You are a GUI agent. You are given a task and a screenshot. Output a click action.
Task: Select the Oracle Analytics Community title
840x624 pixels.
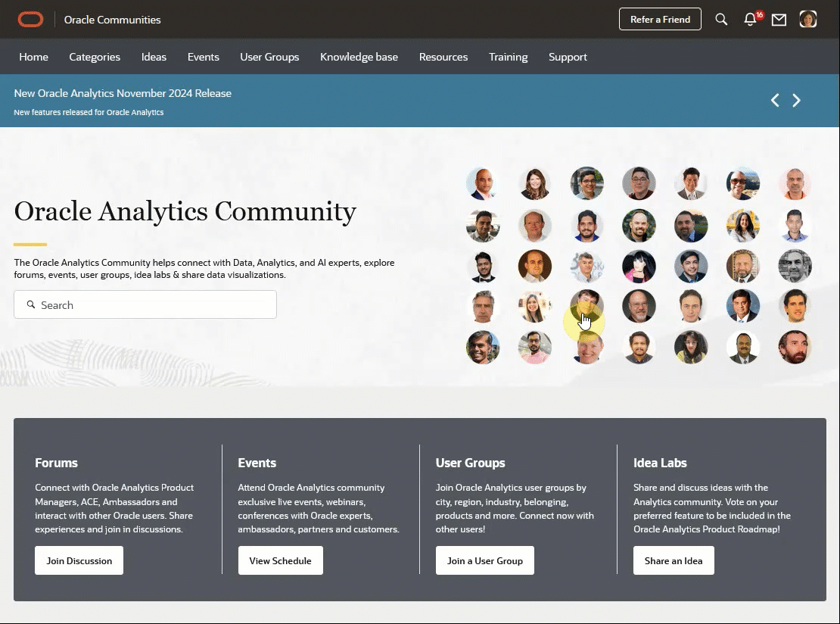[185, 212]
